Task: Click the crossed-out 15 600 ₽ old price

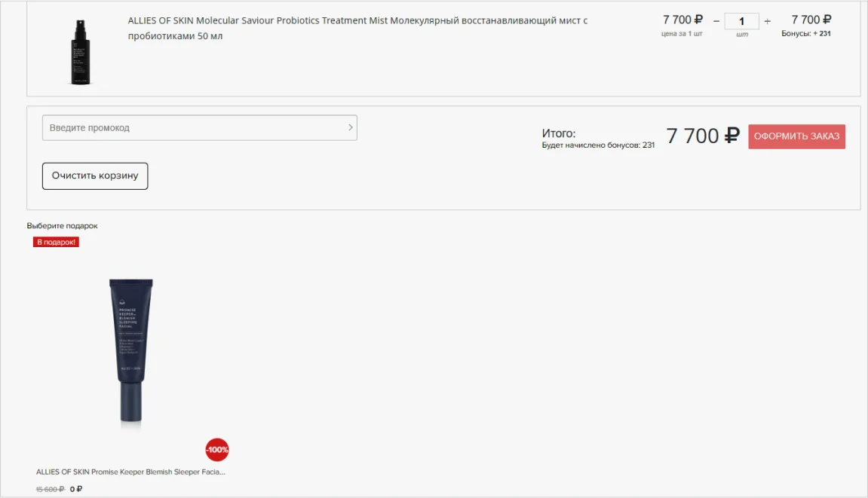Action: tap(51, 489)
